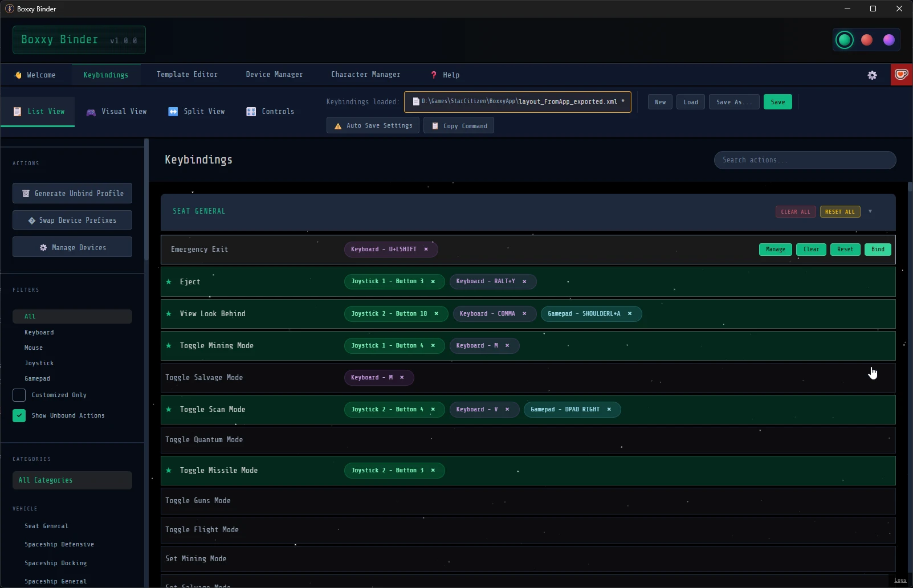Viewport: 913px width, 588px height.
Task: Switch to Split View
Action: pyautogui.click(x=197, y=112)
